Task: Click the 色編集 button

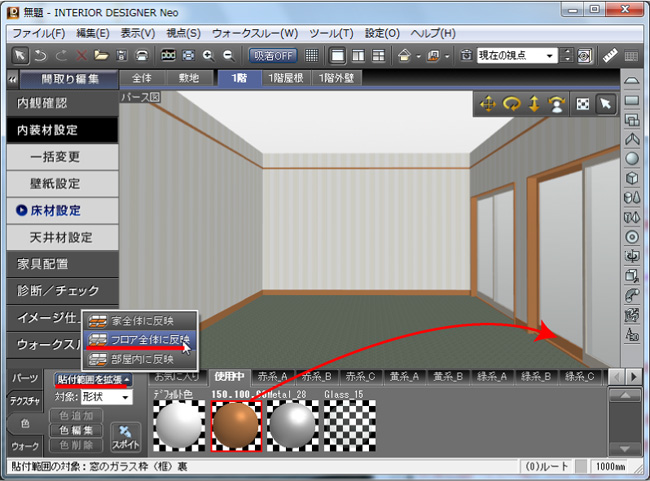Action: 82,430
